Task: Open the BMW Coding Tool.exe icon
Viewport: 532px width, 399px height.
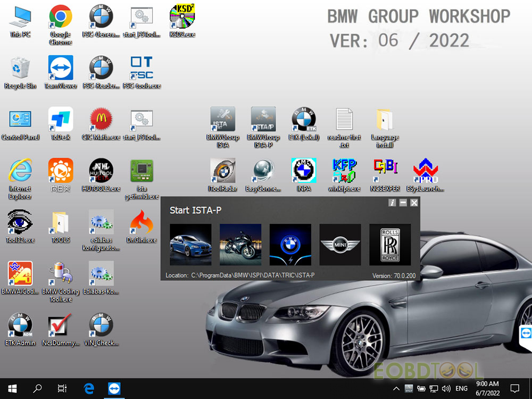Action: pyautogui.click(x=61, y=281)
